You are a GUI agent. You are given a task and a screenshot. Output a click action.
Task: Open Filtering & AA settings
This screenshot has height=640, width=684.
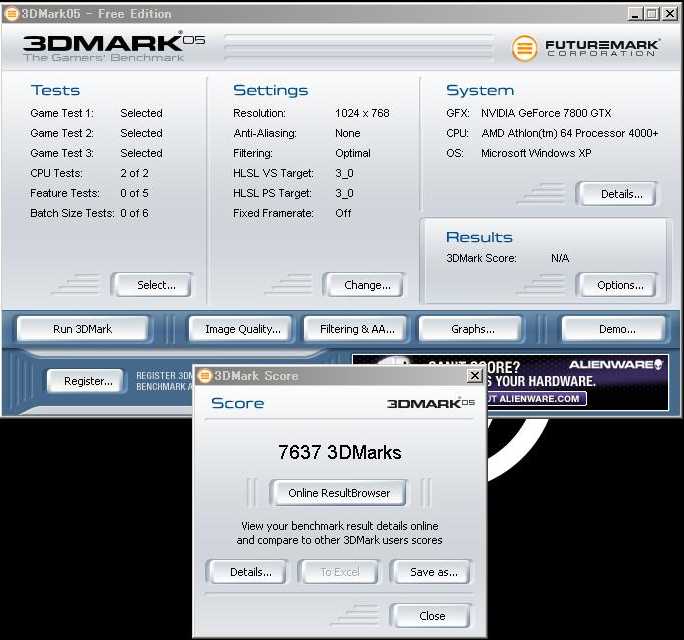click(x=357, y=329)
